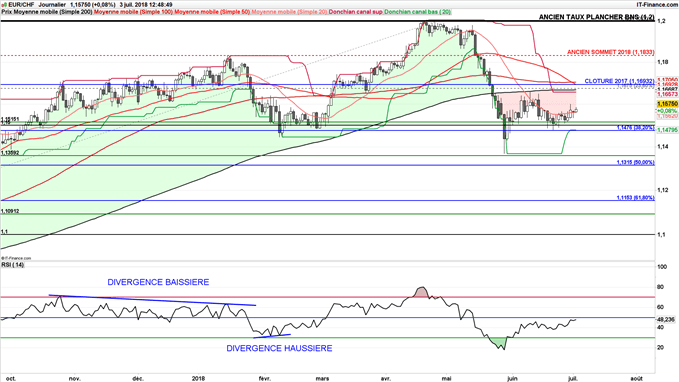Click the RSI 80 scale label
679x382 pixels.
click(x=660, y=287)
